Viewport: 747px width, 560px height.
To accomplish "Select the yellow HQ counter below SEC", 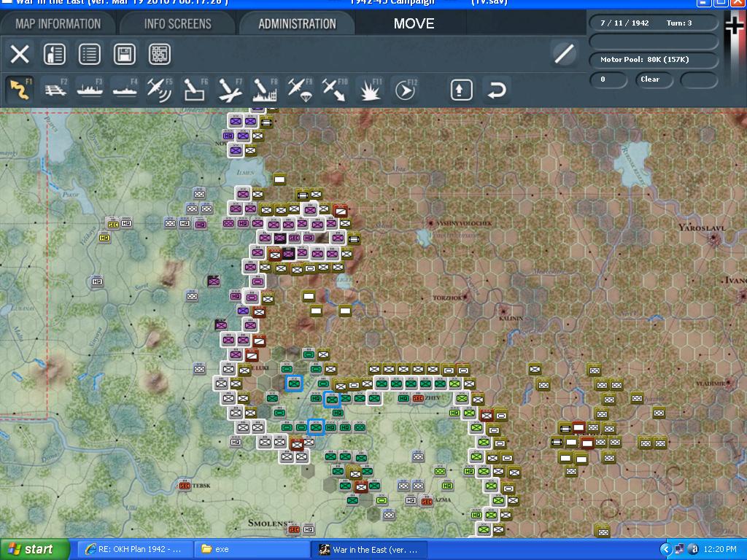I will [104, 238].
